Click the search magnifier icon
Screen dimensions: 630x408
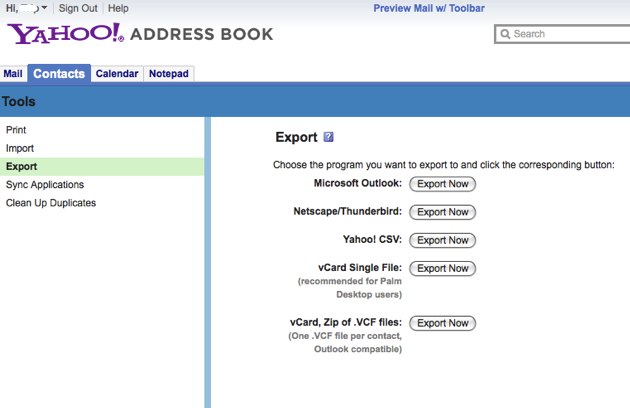point(505,34)
